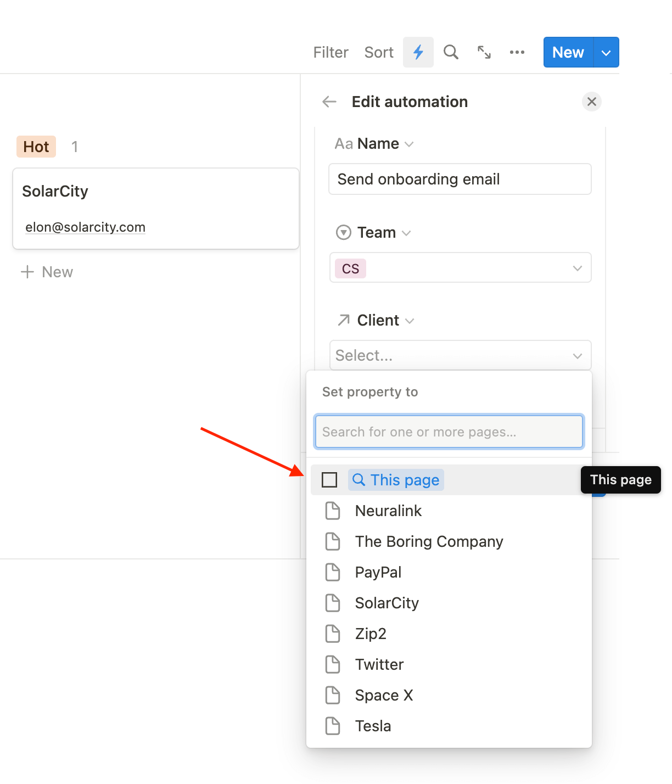This screenshot has width=672, height=784.
Task: Expand the Client property chevron
Action: tap(410, 321)
